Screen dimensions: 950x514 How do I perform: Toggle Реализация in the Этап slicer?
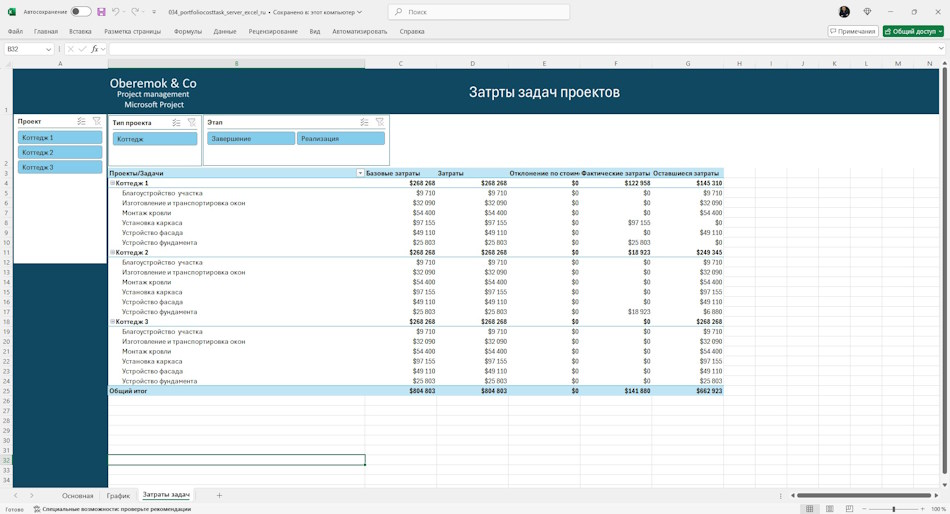pyautogui.click(x=340, y=138)
